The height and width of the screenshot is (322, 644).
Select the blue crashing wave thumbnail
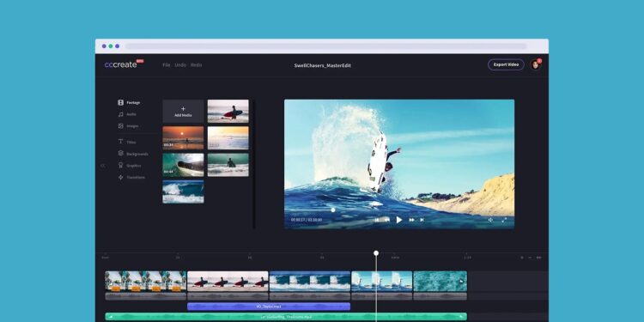pyautogui.click(x=183, y=191)
